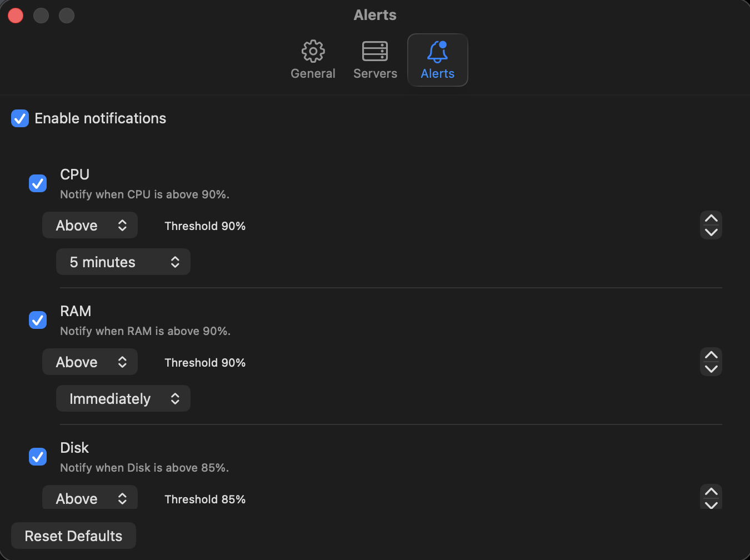Click the CPU Threshold 90% label
This screenshot has width=750, height=560.
tap(205, 226)
